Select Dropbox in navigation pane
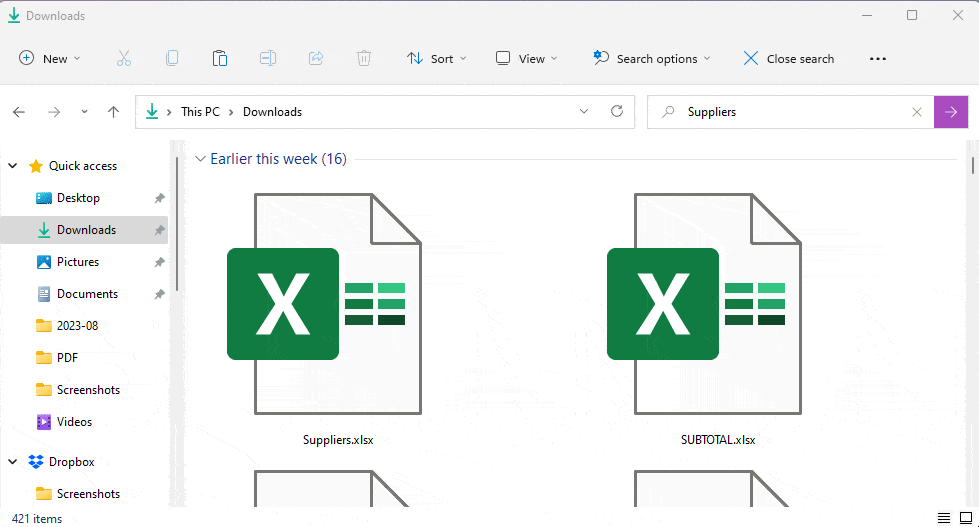 [71, 461]
